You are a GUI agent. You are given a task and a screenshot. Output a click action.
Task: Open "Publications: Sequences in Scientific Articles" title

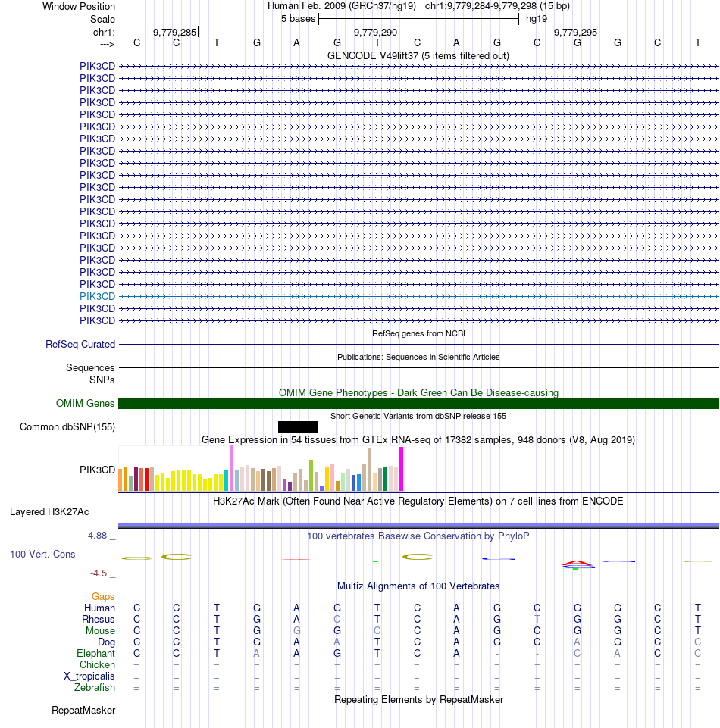[x=418, y=357]
